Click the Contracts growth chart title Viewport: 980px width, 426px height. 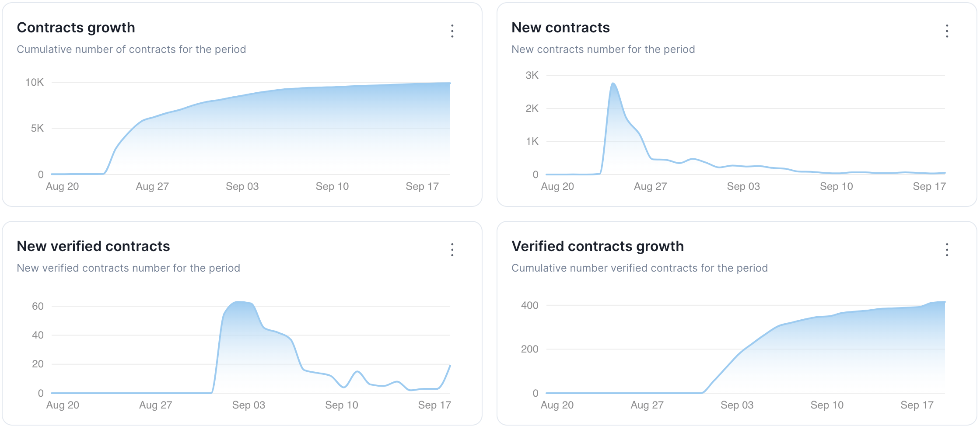76,28
